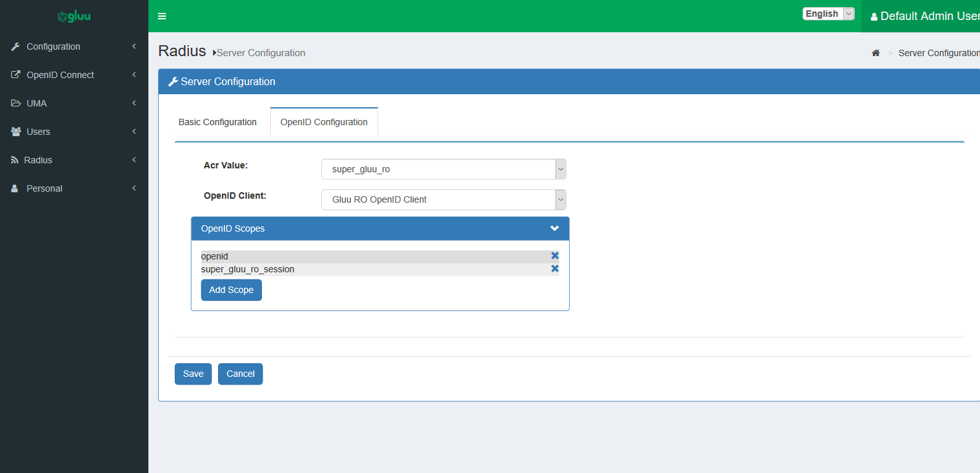Click the gluu logo at top left
Viewport: 980px width, 473px height.
(x=74, y=15)
